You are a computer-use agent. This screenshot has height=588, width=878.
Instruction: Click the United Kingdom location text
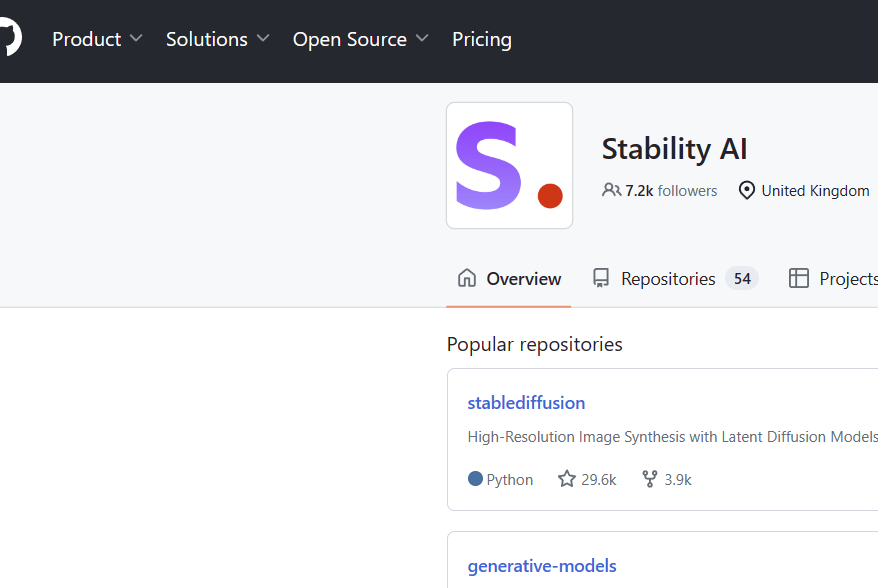coord(815,190)
